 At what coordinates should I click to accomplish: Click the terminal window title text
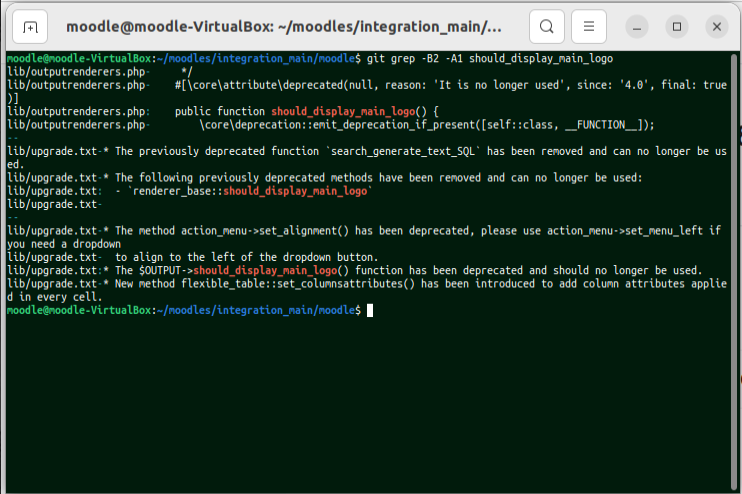click(283, 27)
